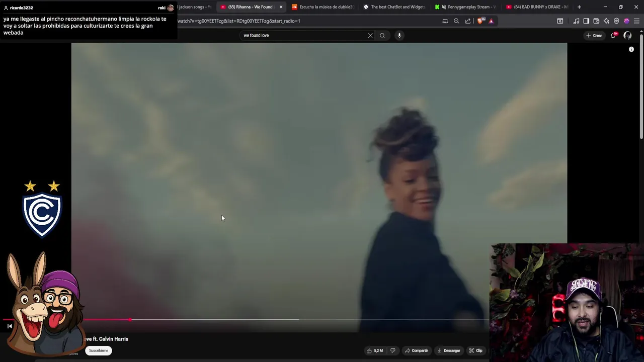Click the voice search microphone icon
Viewport: 644px width, 362px height.
399,35
